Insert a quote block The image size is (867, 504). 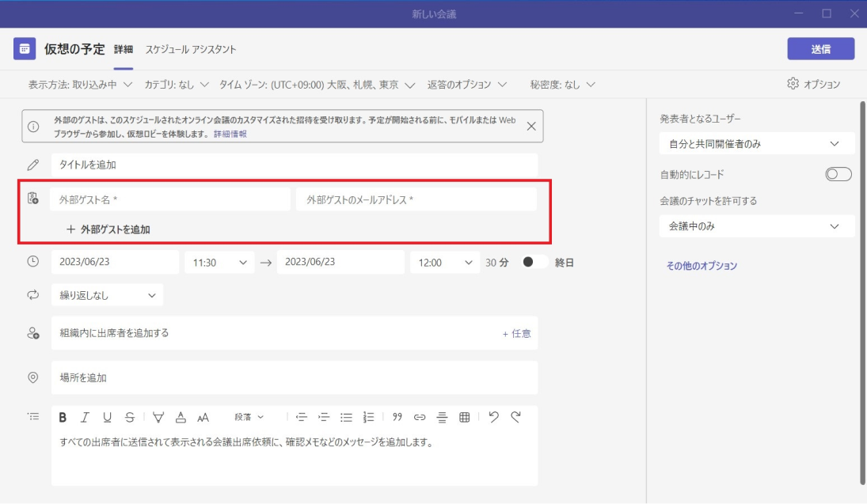397,417
